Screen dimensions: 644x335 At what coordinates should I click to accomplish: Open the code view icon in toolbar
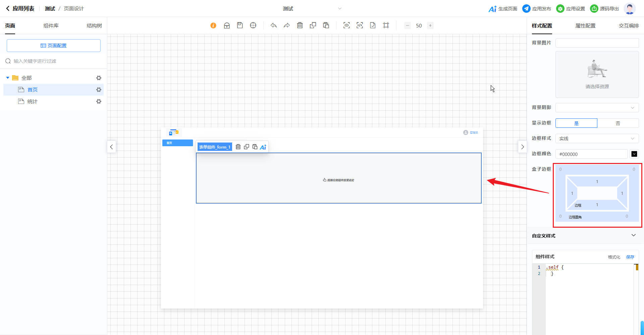(x=360, y=25)
